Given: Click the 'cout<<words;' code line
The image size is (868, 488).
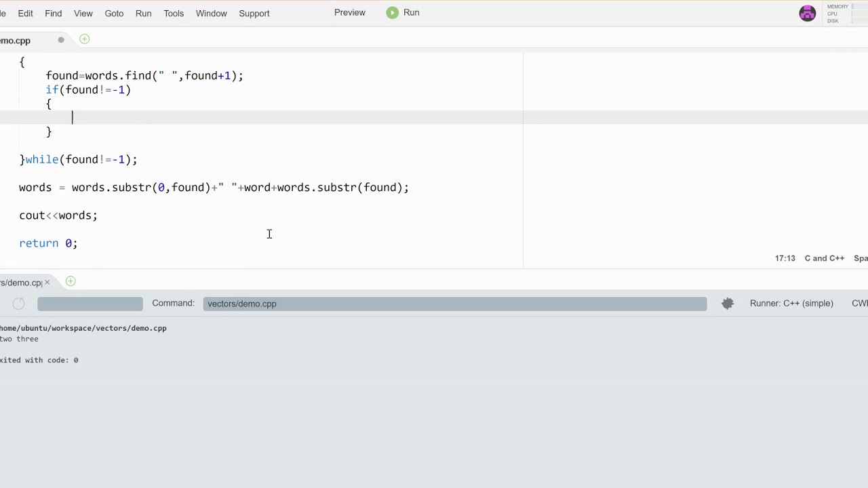Looking at the screenshot, I should pyautogui.click(x=58, y=216).
